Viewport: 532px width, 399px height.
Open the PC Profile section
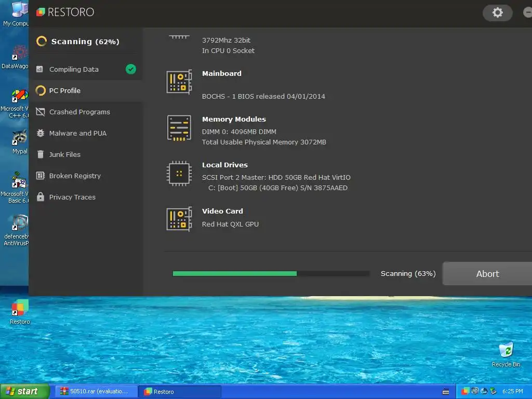(x=86, y=90)
